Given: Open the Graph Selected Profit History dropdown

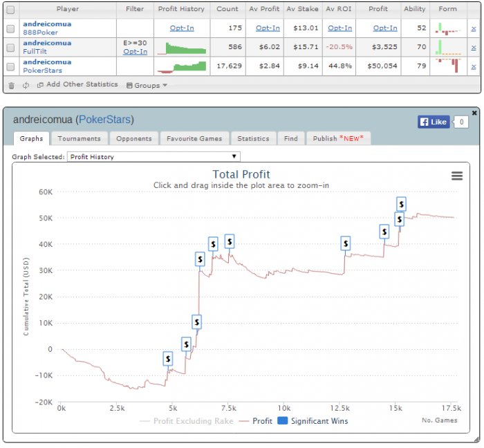Looking at the screenshot, I should 153,157.
